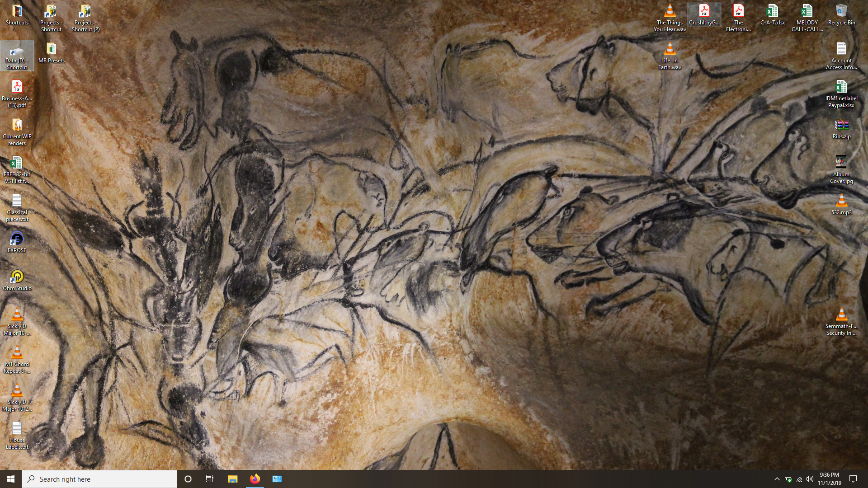The height and width of the screenshot is (488, 868).
Task: Select the Data (D) - Shortcut icon
Action: click(x=17, y=56)
